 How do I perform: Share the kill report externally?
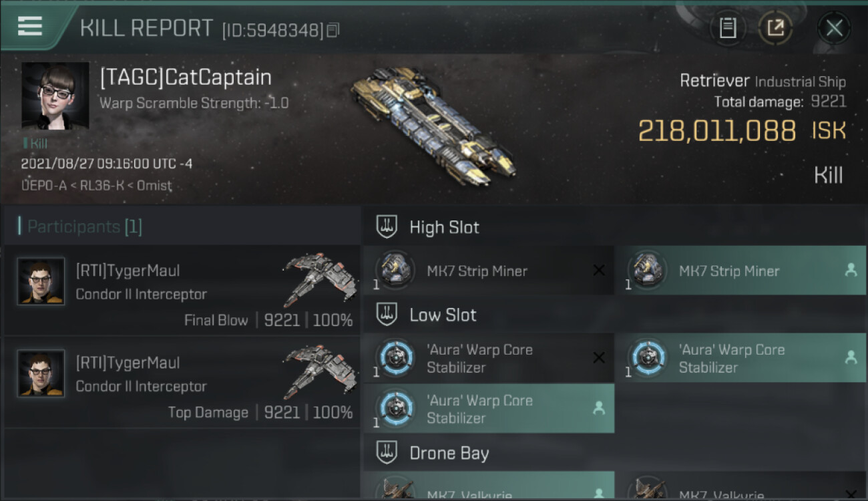point(775,28)
